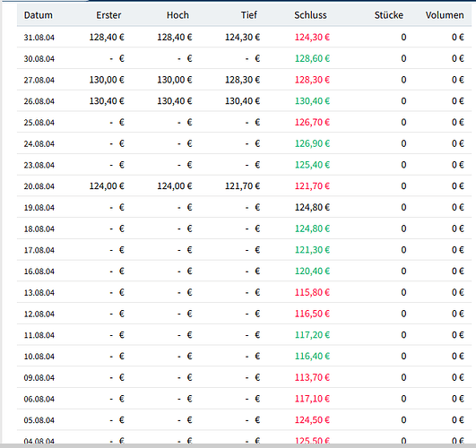The width and height of the screenshot is (476, 448).
Task: Select the black 124,80 € closing for 19.08.04
Action: 312,207
